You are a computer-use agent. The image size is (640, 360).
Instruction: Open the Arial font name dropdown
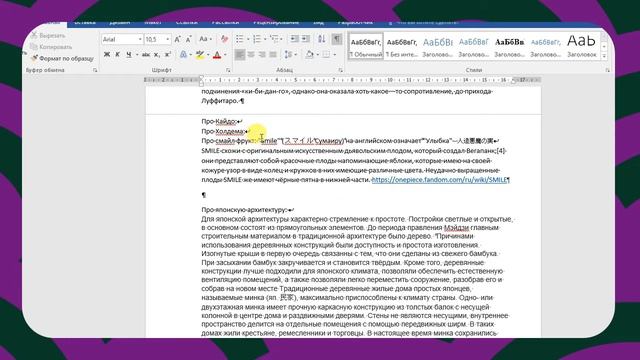(x=140, y=39)
